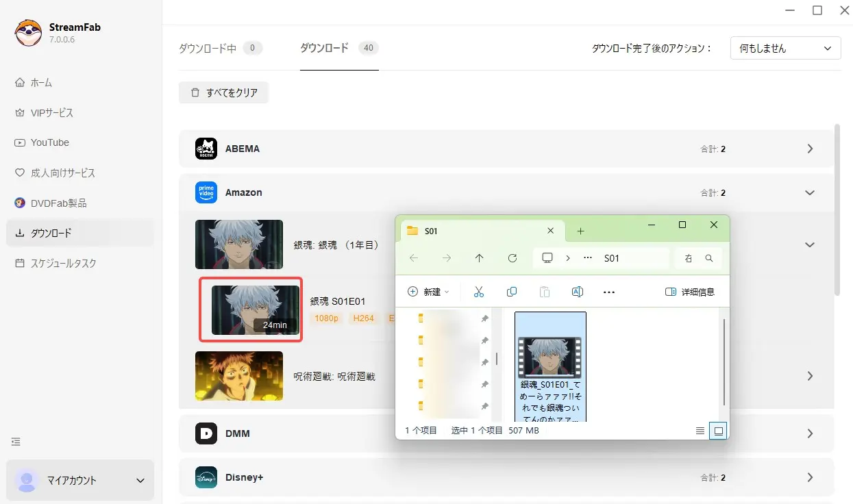This screenshot has width=853, height=504.
Task: Open VIPサービス in the sidebar
Action: [80, 113]
